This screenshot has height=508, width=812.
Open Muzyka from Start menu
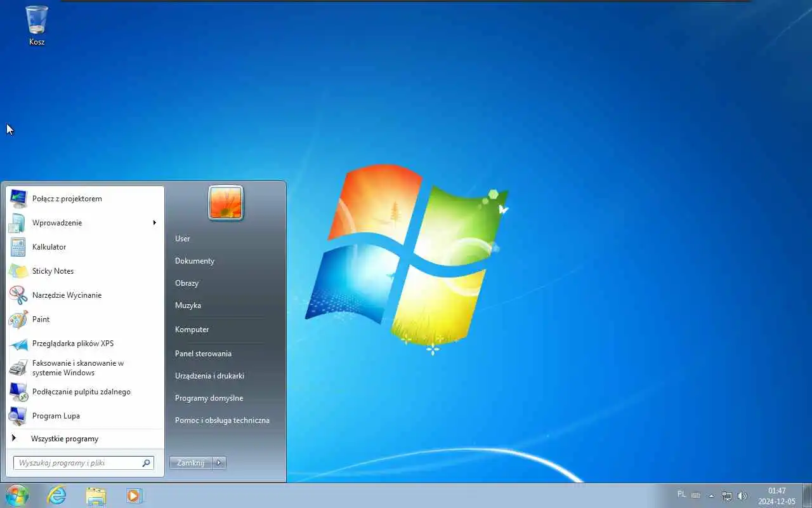(x=188, y=305)
